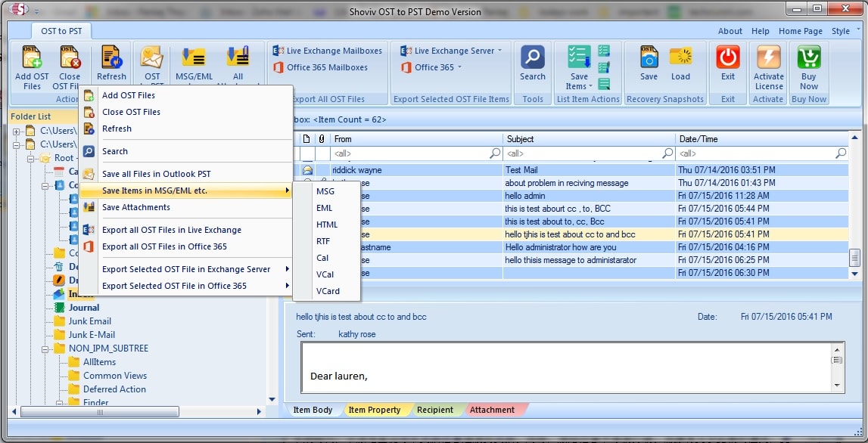Click the attachment column header icon
The width and height of the screenshot is (868, 443).
pos(322,139)
